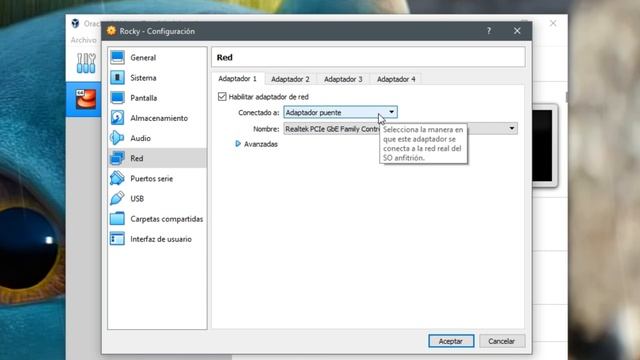Select the Rocky VM red hat icon

click(86, 99)
